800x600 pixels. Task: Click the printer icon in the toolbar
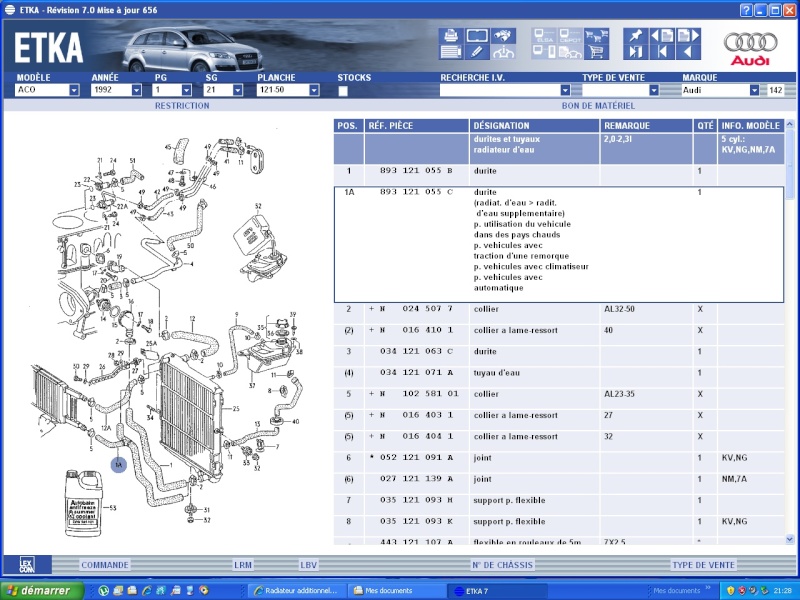coord(451,36)
